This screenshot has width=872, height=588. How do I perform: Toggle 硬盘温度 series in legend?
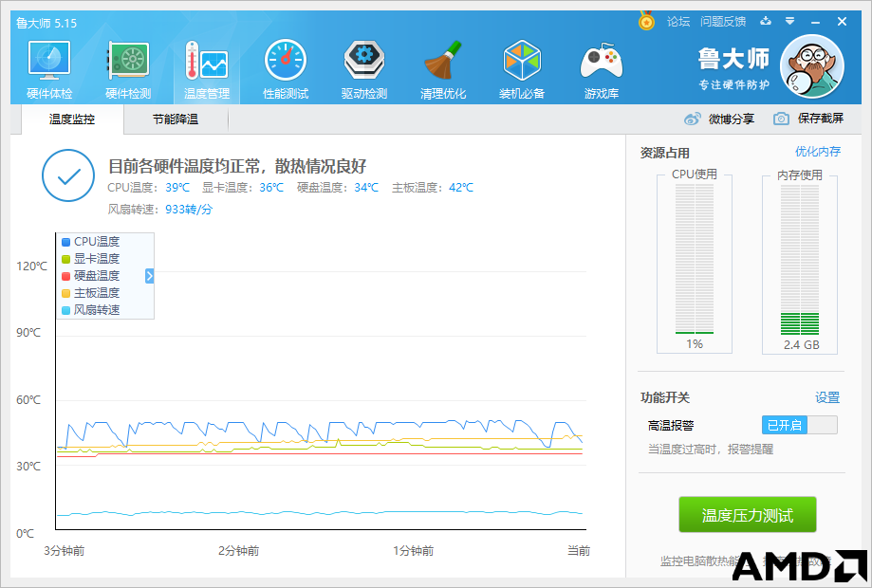coord(91,276)
